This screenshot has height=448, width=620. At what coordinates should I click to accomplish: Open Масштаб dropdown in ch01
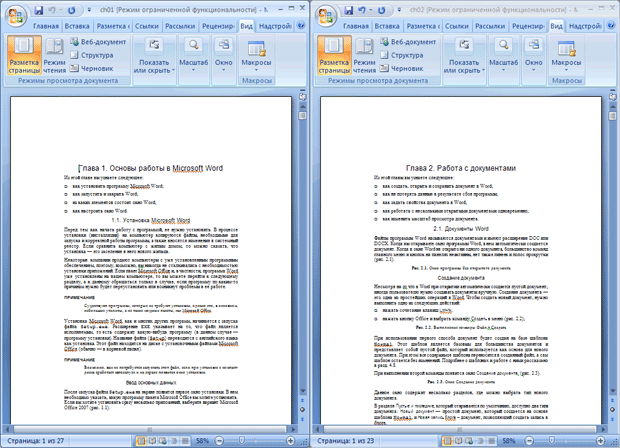193,56
